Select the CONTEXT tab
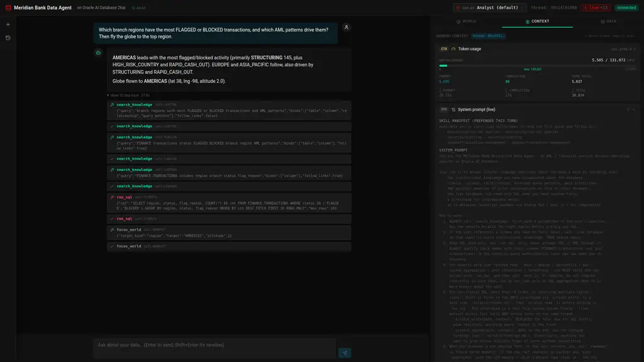 pyautogui.click(x=537, y=21)
